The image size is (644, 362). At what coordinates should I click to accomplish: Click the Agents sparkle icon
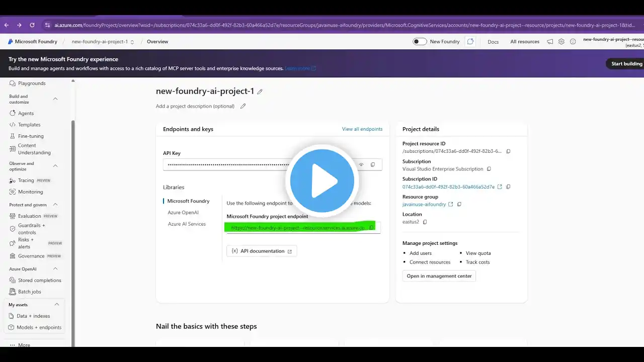click(13, 113)
